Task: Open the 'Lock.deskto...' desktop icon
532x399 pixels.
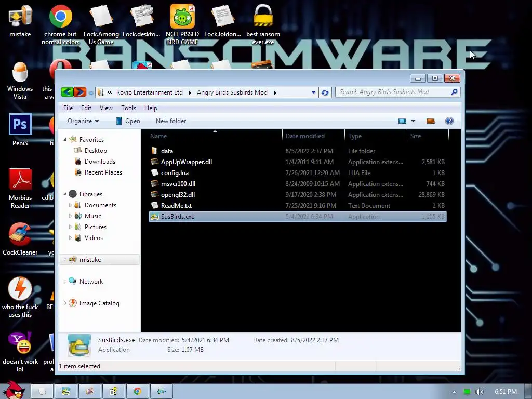Action: pyautogui.click(x=141, y=21)
